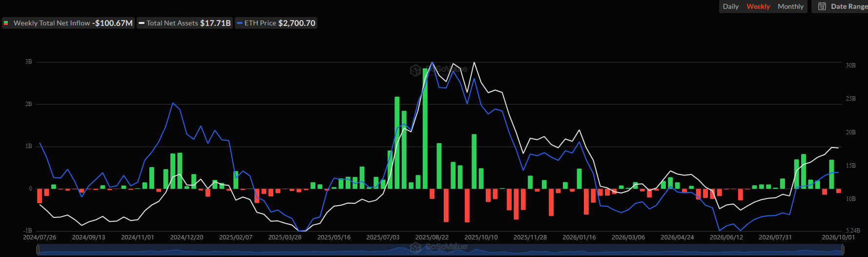Switch chart to Daily view
Viewport: 868px width, 257px height.
point(730,6)
